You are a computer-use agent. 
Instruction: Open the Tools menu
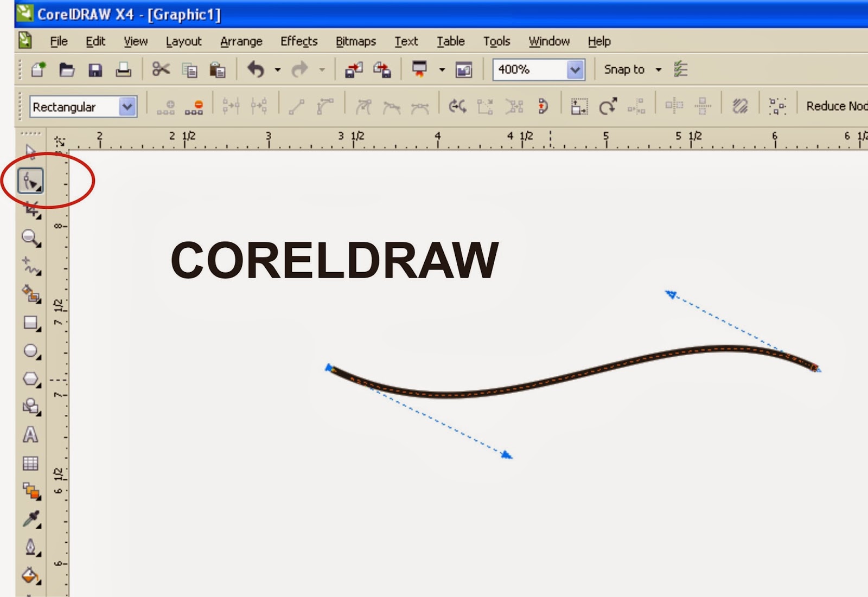pos(497,41)
